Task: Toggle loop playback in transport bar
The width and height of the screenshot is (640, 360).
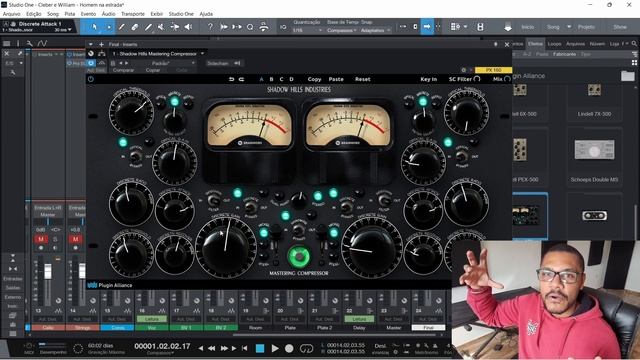Action: (306, 348)
